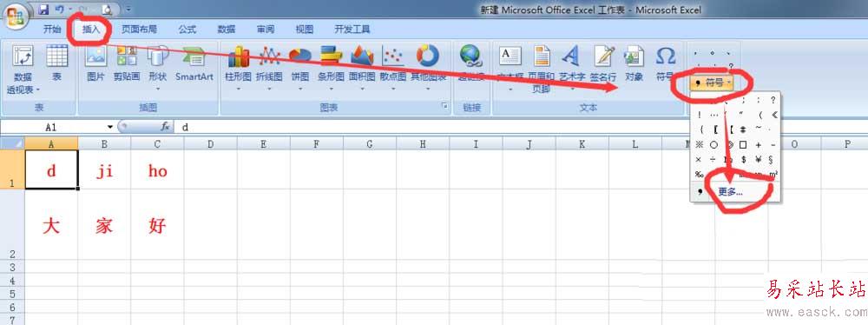Insert the ○ circle symbol from the palette
This screenshot has height=325, width=868.
pyautogui.click(x=713, y=145)
